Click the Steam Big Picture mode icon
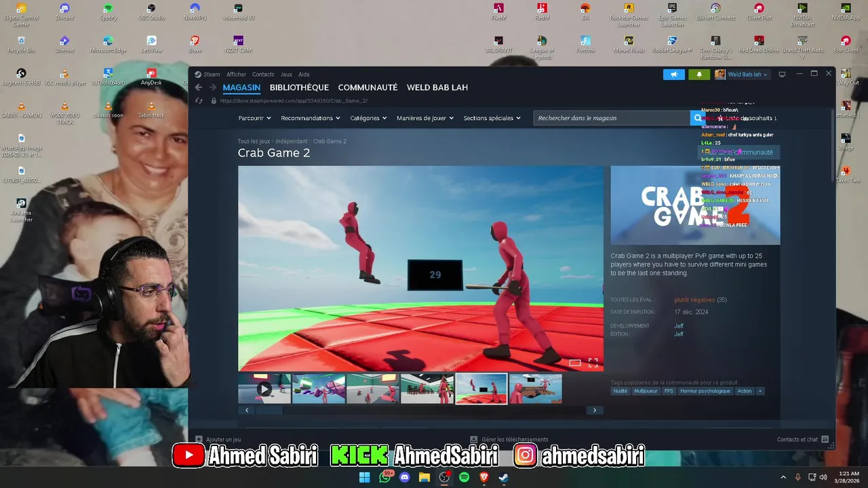This screenshot has height=488, width=868. pos(782,75)
